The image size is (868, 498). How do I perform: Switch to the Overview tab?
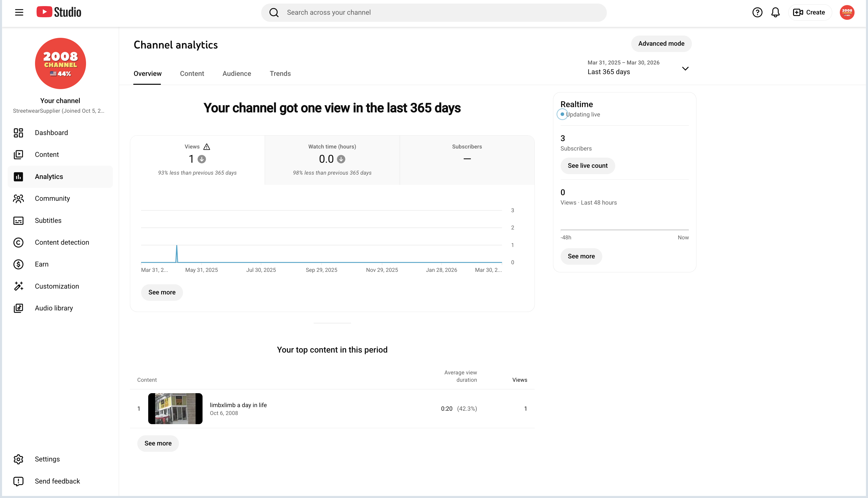(x=147, y=74)
